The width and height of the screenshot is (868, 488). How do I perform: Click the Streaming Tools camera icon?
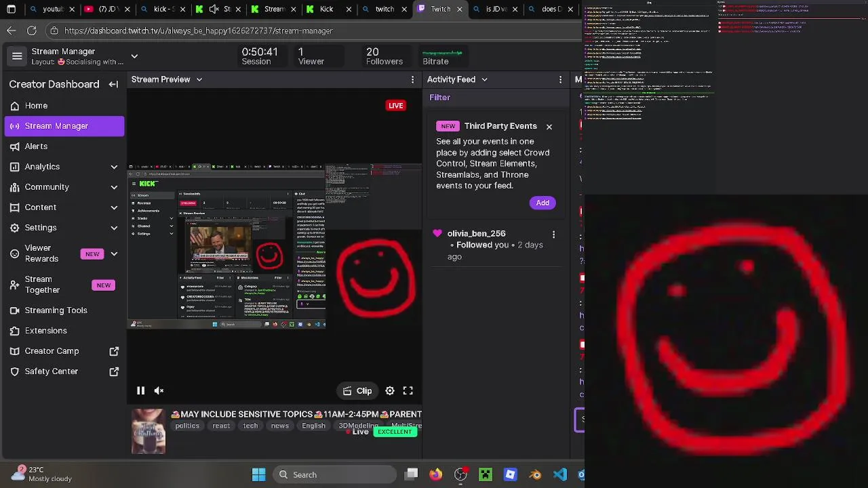tap(15, 310)
